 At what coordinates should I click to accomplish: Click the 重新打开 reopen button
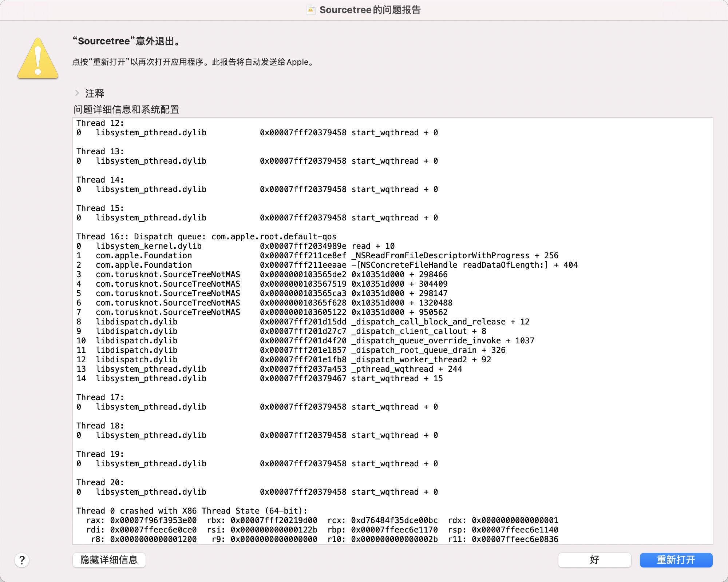point(676,560)
